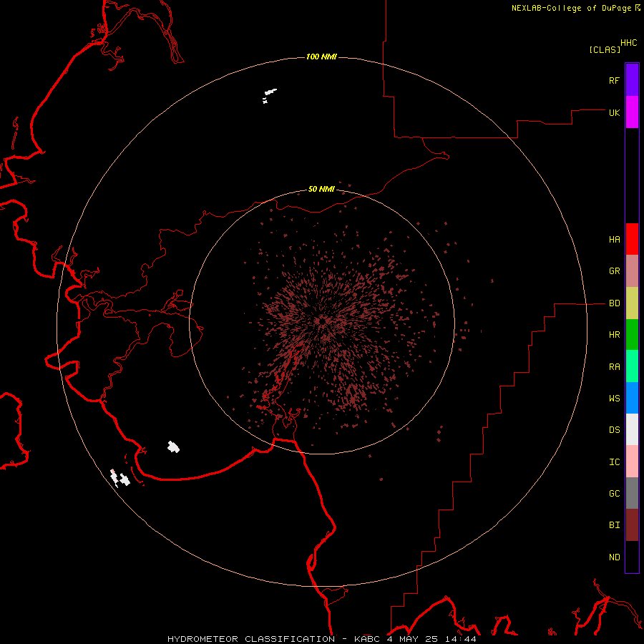
Task: Pick the HR green legend swatch
Action: [x=632, y=335]
